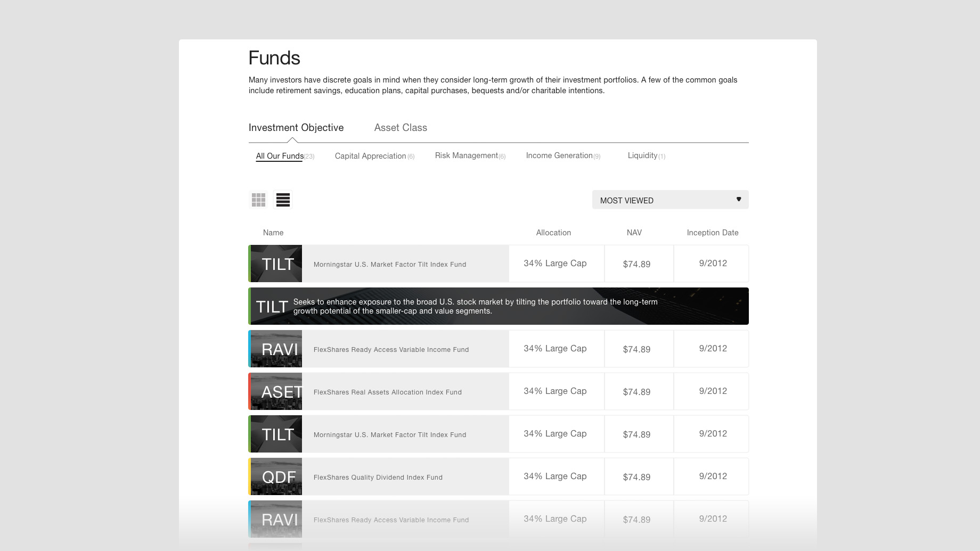Filter by All Our Funds
The width and height of the screenshot is (980, 551).
click(280, 156)
